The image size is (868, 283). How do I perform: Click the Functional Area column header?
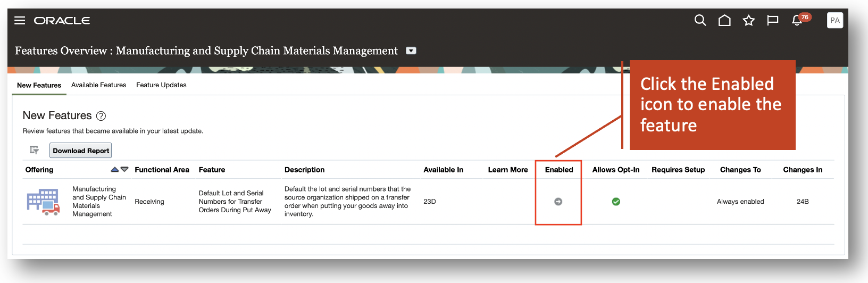tap(162, 170)
